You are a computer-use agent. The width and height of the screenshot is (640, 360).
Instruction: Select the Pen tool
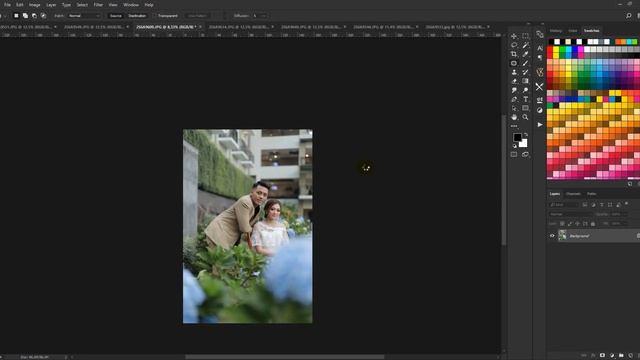click(514, 99)
